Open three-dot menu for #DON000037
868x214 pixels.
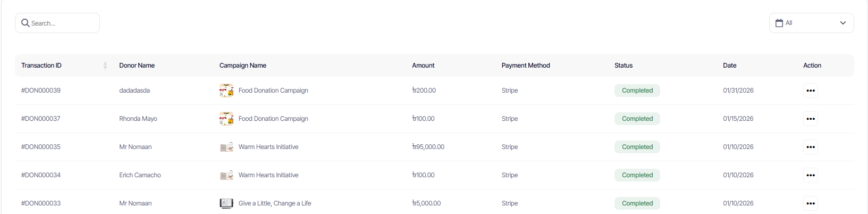tap(810, 119)
